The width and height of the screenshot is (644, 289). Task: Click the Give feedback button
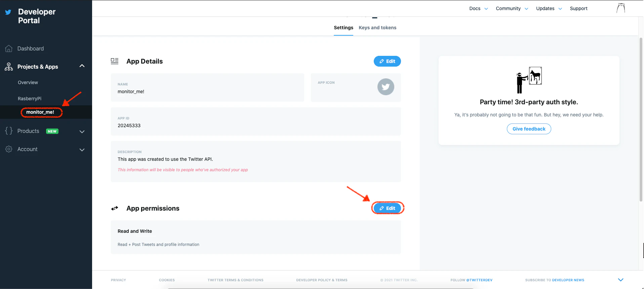[529, 129]
